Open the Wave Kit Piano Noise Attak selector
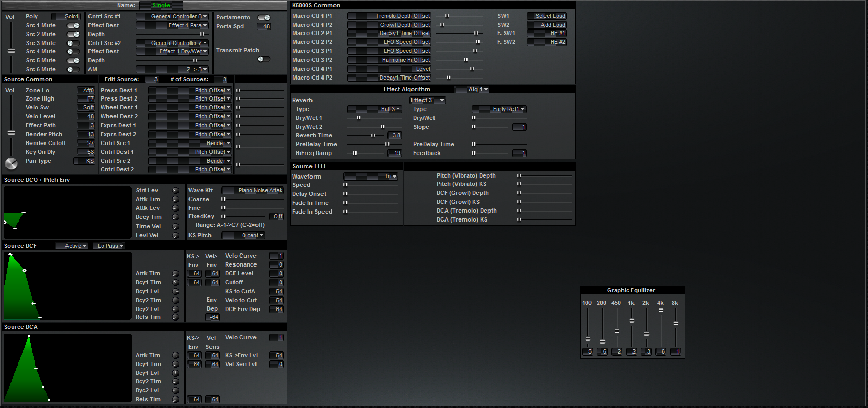868x408 pixels. (253, 191)
